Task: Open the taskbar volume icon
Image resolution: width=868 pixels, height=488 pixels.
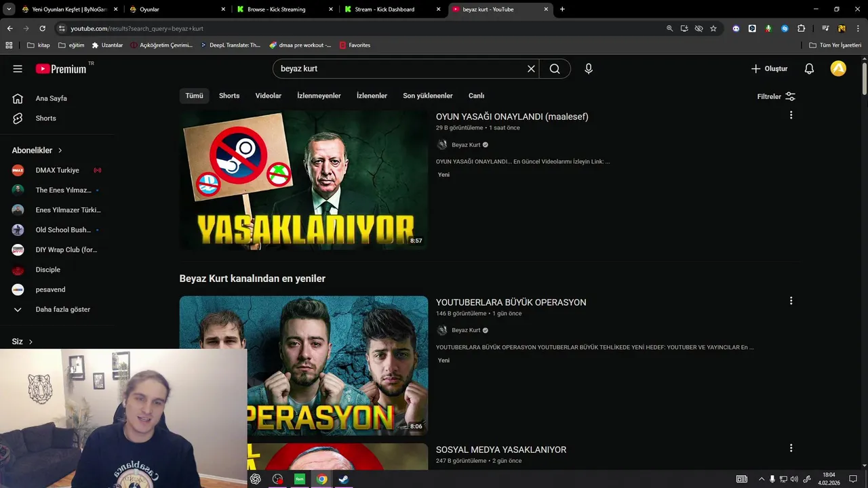Action: point(794,479)
